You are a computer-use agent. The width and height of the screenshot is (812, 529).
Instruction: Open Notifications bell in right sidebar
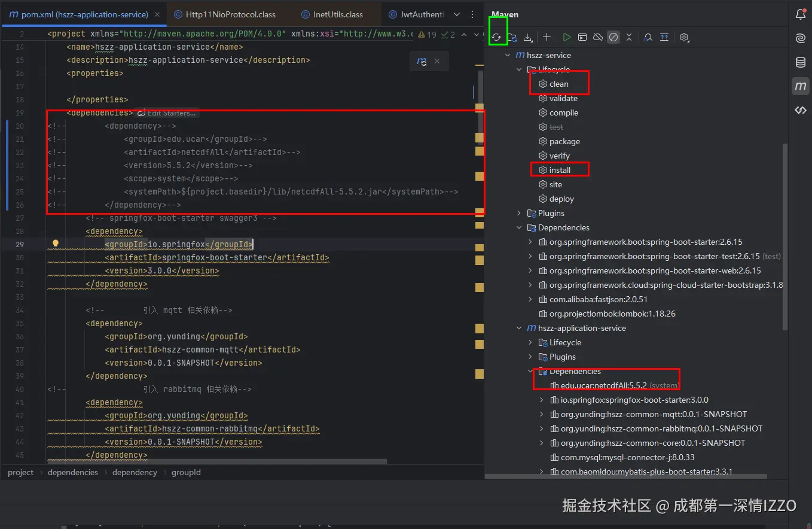[x=800, y=14]
